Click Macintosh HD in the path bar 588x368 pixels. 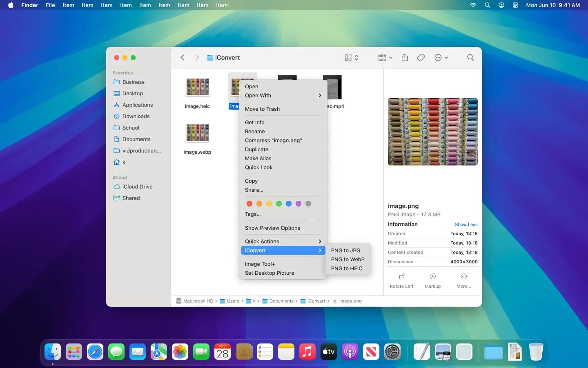tap(195, 301)
